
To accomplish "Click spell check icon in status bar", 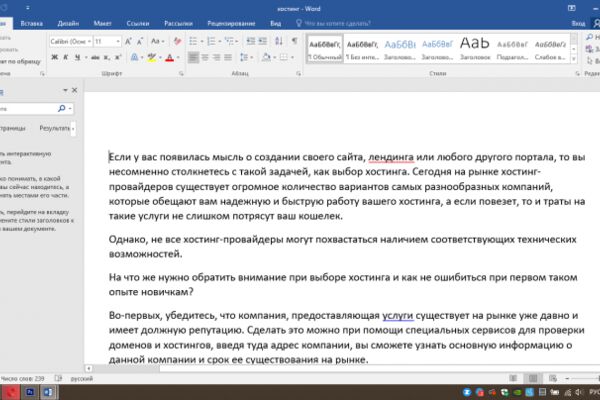I will (x=58, y=379).
